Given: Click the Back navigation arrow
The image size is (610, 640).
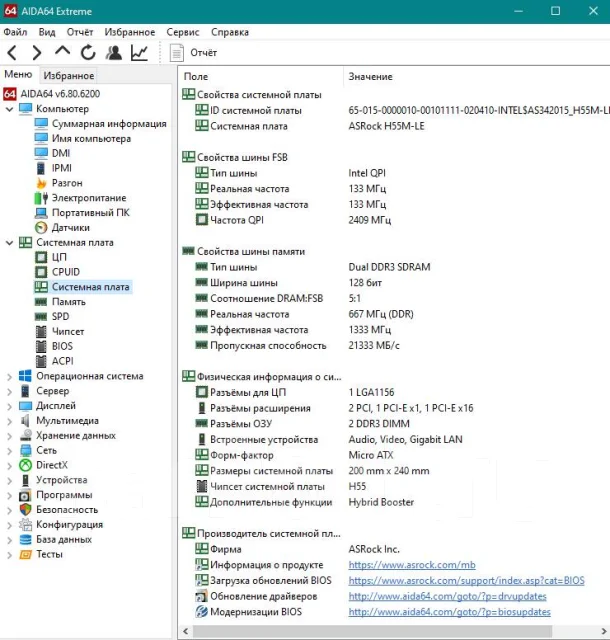Looking at the screenshot, I should [12, 53].
